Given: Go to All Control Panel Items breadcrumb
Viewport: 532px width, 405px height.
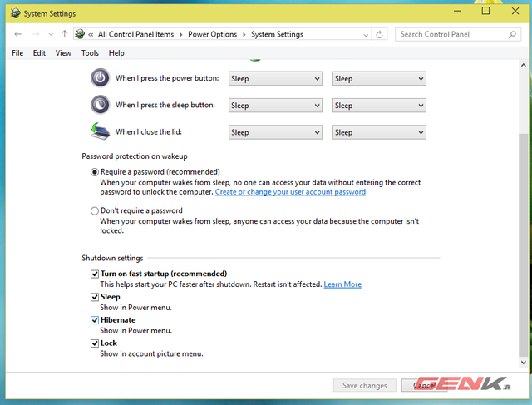Looking at the screenshot, I should pos(135,34).
